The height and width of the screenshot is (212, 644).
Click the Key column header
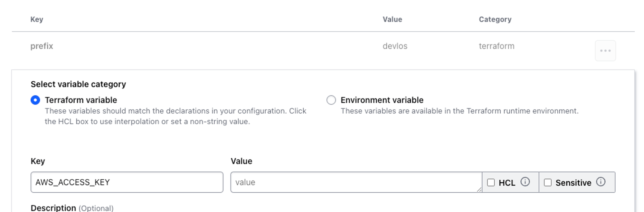click(37, 19)
